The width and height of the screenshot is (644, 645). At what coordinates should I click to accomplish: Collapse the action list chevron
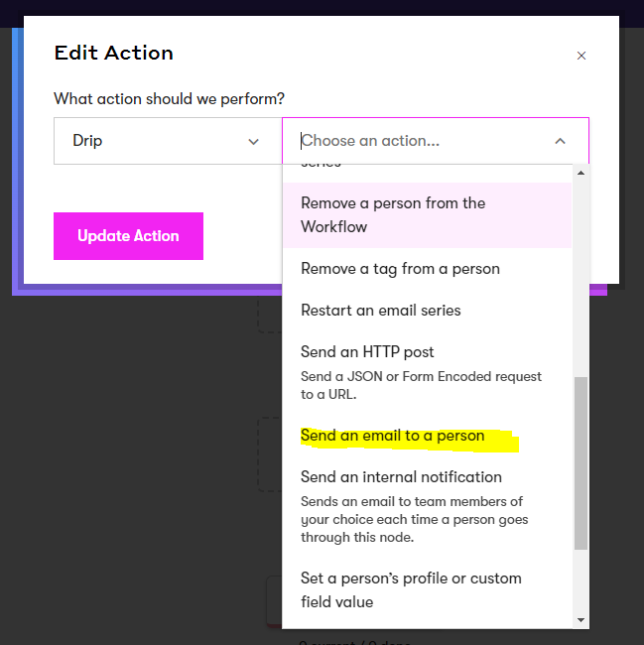tap(560, 141)
